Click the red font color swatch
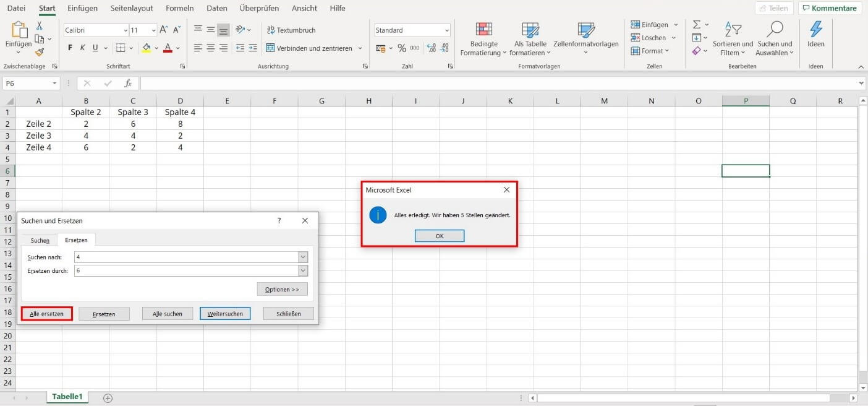The image size is (868, 406). 168,48
